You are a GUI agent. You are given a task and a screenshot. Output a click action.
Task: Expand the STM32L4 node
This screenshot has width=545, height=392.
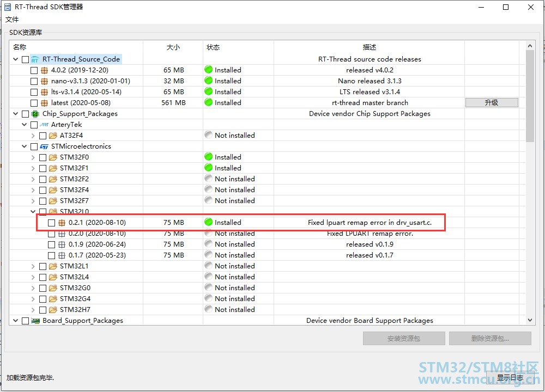[33, 277]
